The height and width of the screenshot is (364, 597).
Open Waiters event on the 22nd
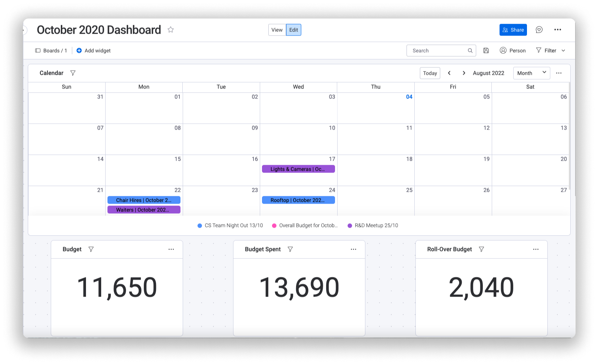coord(144,210)
